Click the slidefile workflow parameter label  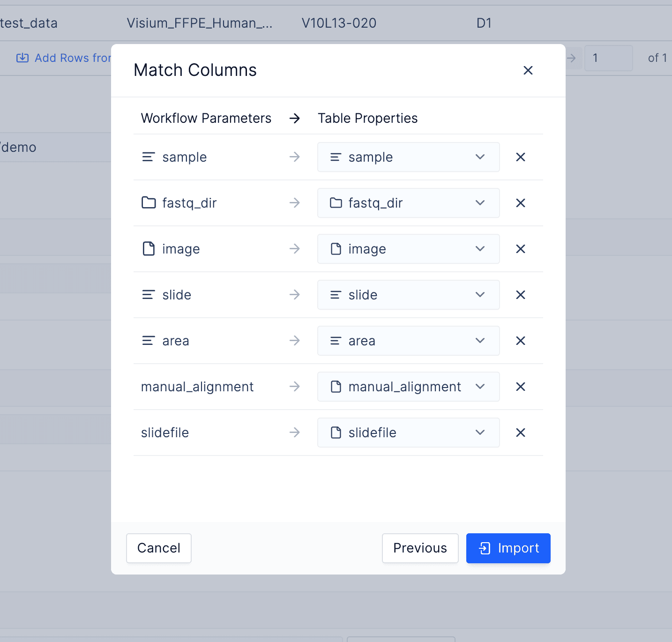tap(165, 433)
